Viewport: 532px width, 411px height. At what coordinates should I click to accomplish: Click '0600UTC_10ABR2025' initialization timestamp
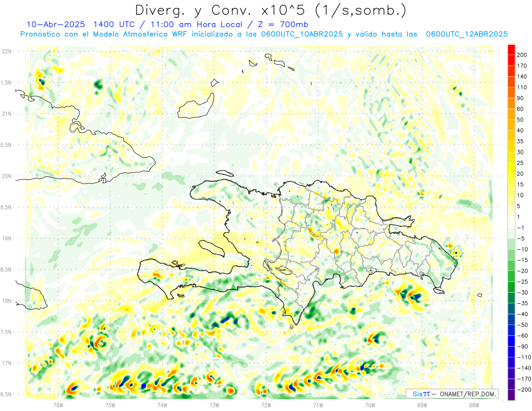(x=302, y=34)
